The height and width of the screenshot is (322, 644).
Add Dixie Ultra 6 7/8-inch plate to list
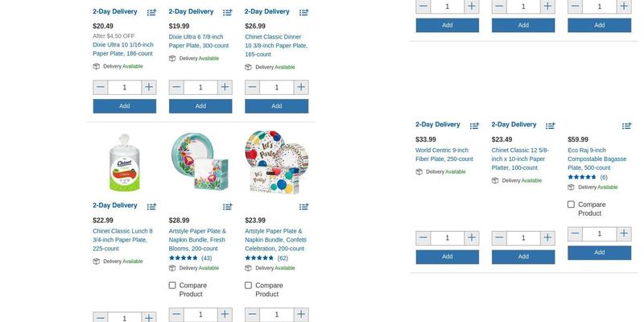[x=228, y=13]
